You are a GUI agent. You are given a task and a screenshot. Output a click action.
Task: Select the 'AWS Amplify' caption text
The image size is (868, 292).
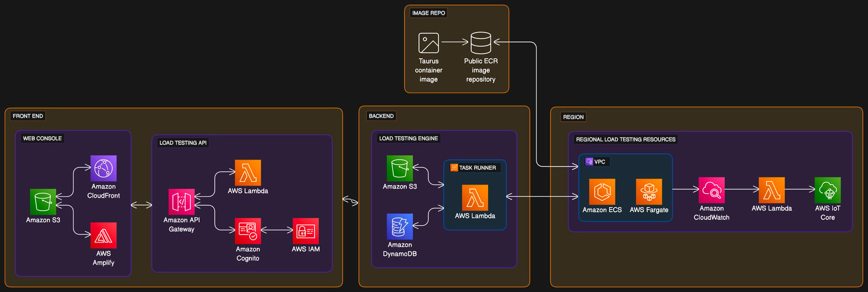tap(103, 258)
